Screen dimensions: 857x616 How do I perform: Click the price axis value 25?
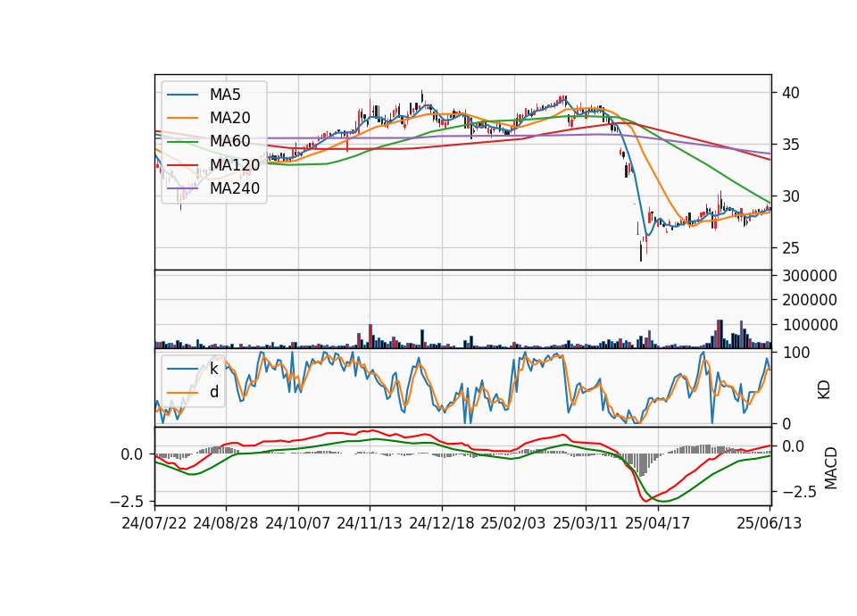pos(791,248)
